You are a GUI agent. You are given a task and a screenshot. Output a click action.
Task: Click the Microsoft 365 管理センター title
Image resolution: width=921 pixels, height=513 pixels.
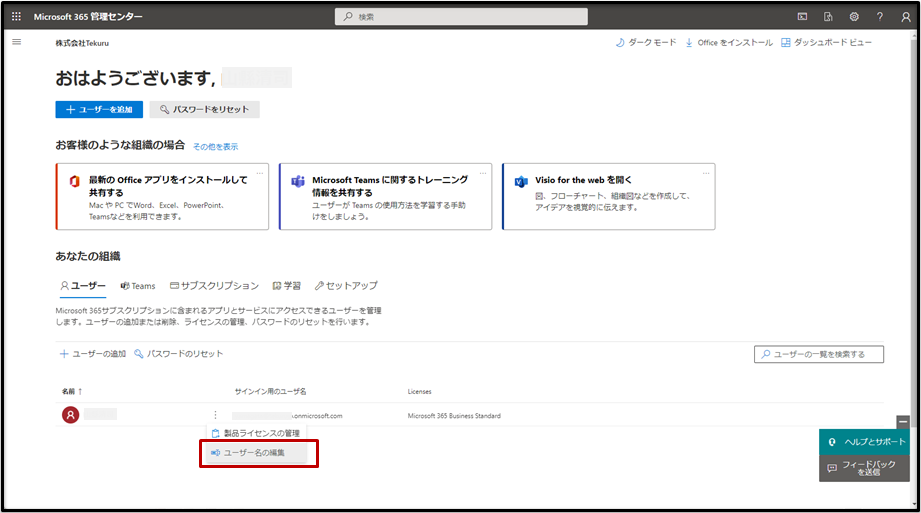point(88,16)
